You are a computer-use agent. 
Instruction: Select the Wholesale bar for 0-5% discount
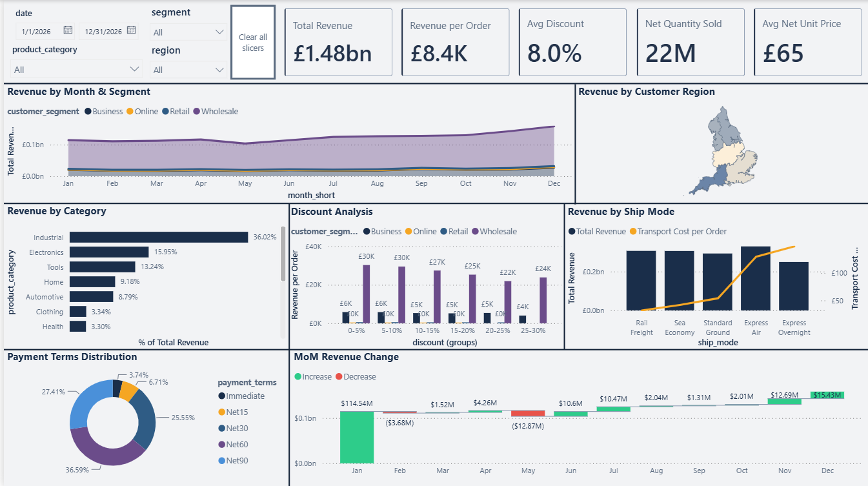click(367, 294)
